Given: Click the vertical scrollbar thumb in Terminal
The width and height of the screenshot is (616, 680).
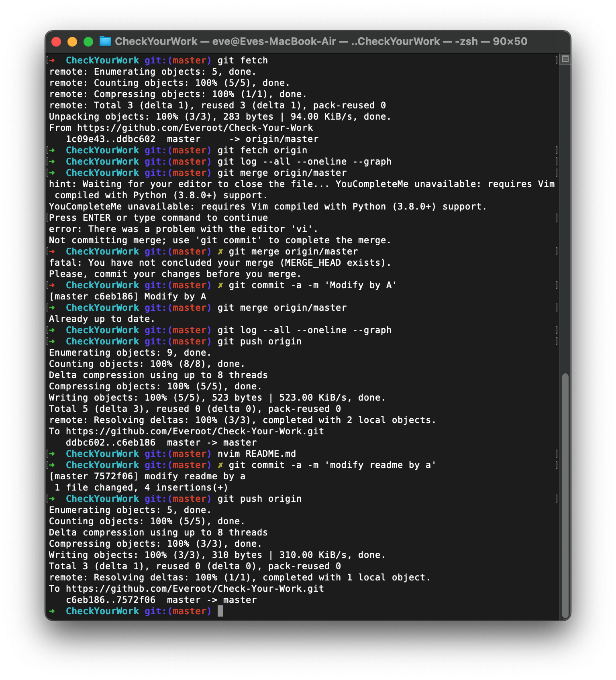Looking at the screenshot, I should coord(565,496).
